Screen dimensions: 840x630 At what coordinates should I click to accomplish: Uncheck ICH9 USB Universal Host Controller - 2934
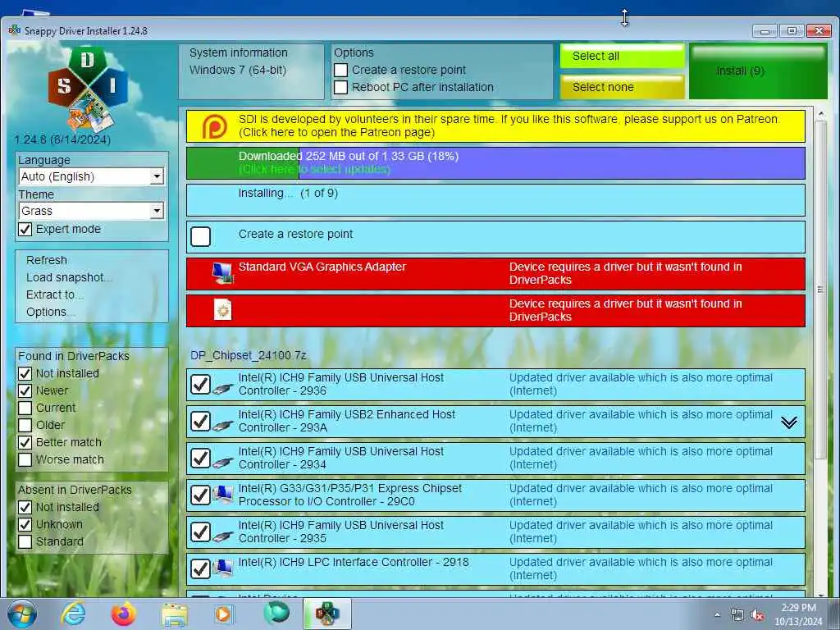click(201, 458)
